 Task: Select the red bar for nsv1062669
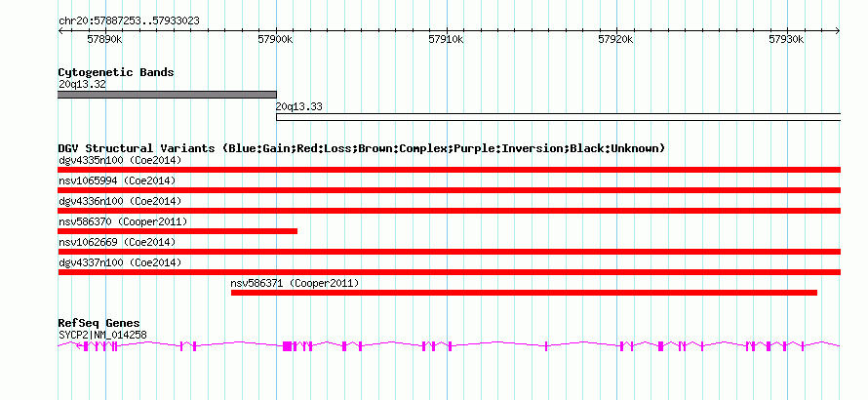click(x=450, y=252)
